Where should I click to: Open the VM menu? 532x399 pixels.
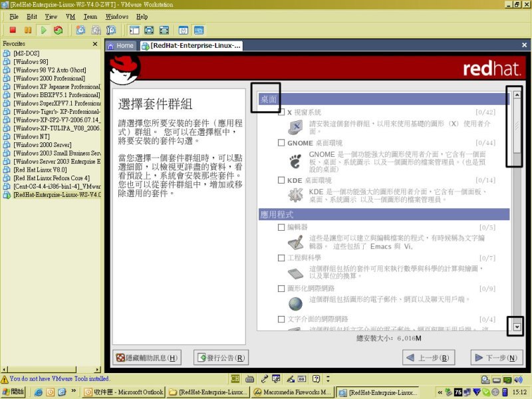tap(70, 17)
